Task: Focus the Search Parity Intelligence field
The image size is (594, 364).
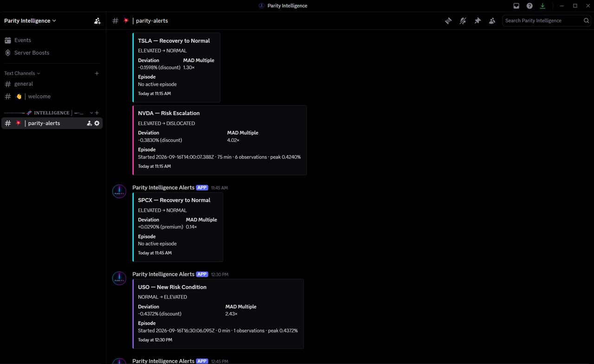Action: 547,21
